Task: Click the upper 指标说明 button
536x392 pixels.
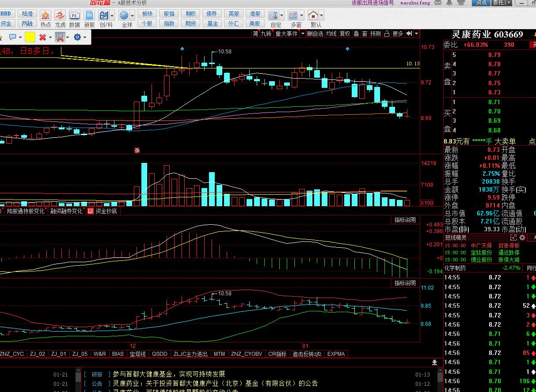Action: point(405,220)
